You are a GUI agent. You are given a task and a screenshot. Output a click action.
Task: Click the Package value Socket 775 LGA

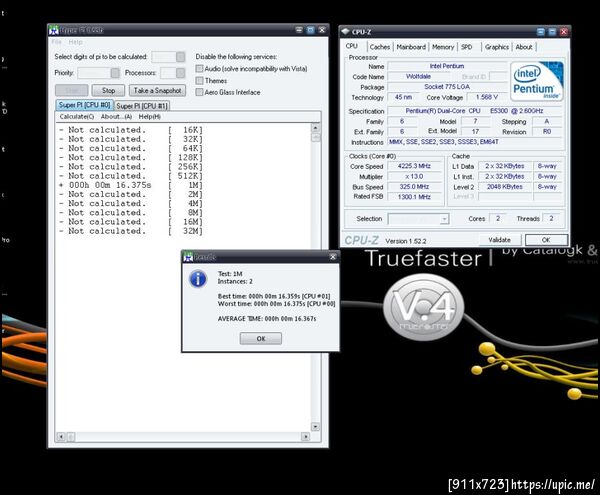click(447, 87)
